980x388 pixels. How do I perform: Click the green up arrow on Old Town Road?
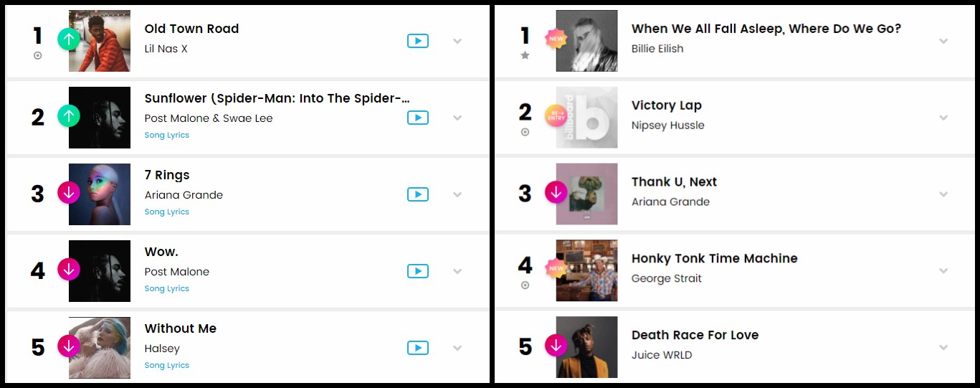tap(69, 39)
